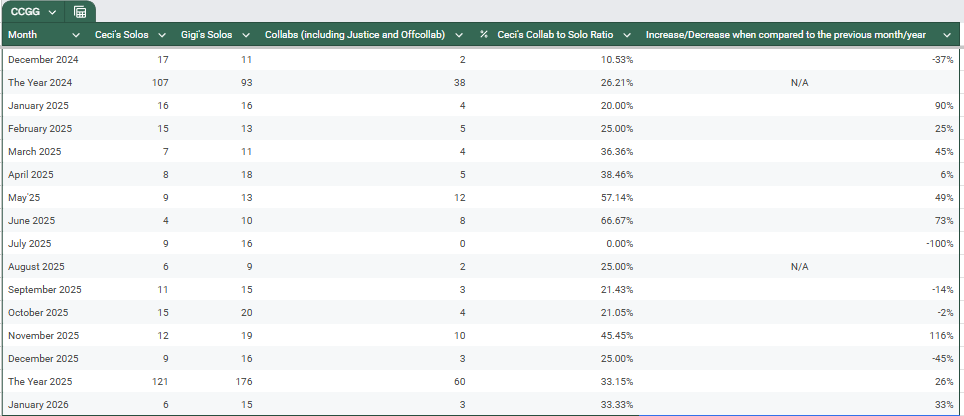Select the November 2025 cell
Viewport: 964px width, 416px height.
44,336
